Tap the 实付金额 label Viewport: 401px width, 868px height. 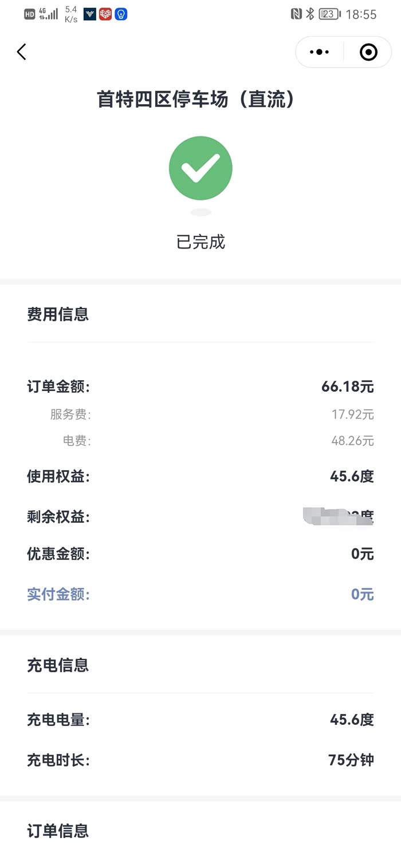click(58, 594)
